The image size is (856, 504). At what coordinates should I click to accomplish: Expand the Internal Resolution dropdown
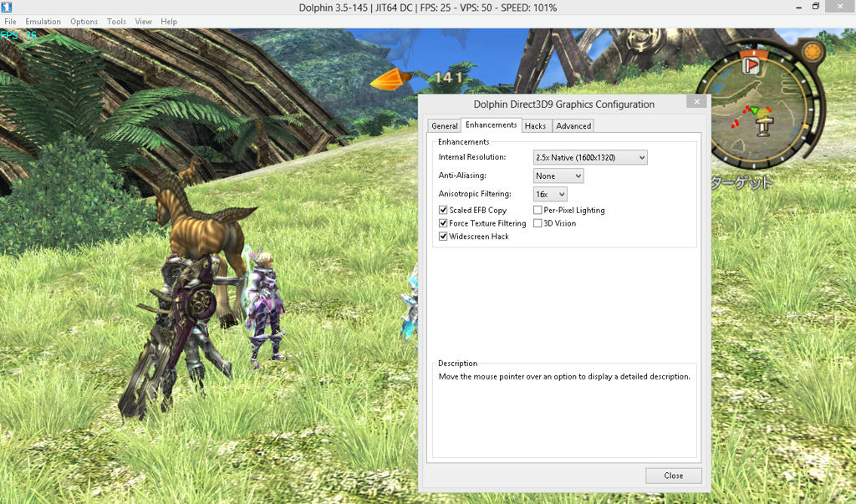[x=590, y=157]
